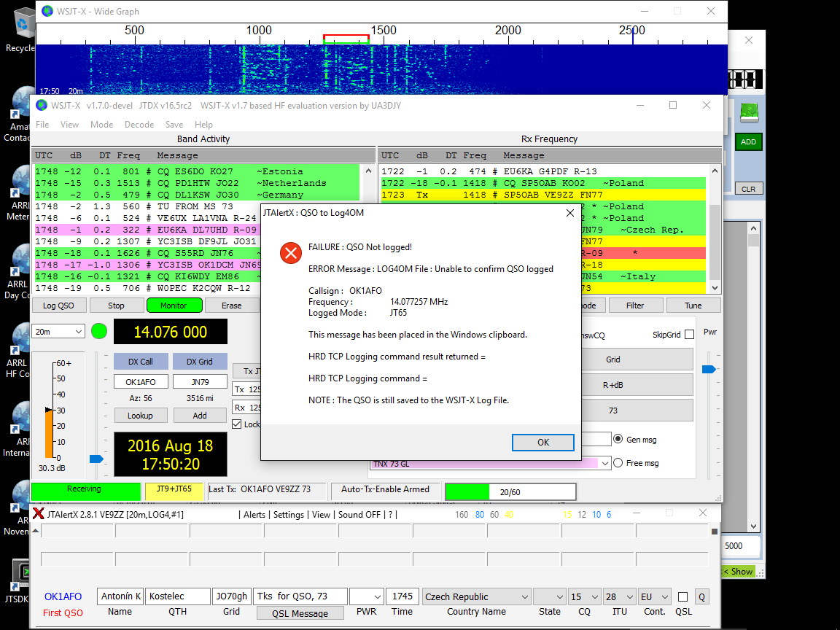Viewport: 840px width, 630px height.
Task: Open the File menu in WSJT-X
Action: pos(42,124)
